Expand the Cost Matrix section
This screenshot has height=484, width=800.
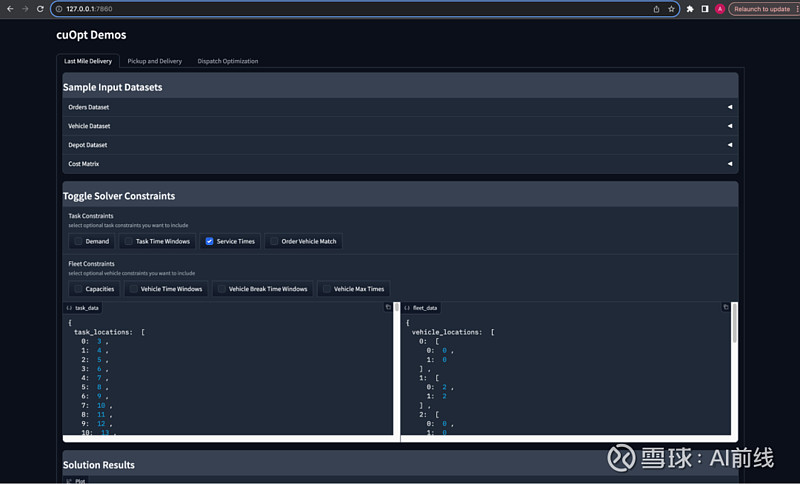point(400,163)
